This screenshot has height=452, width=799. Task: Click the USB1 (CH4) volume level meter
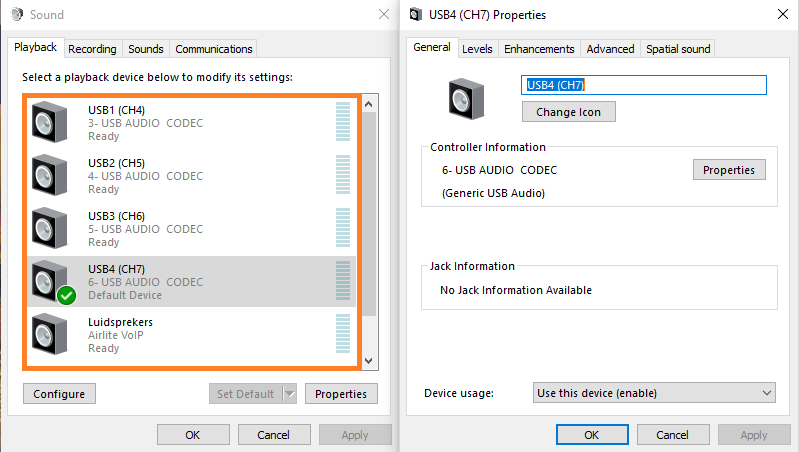click(343, 122)
